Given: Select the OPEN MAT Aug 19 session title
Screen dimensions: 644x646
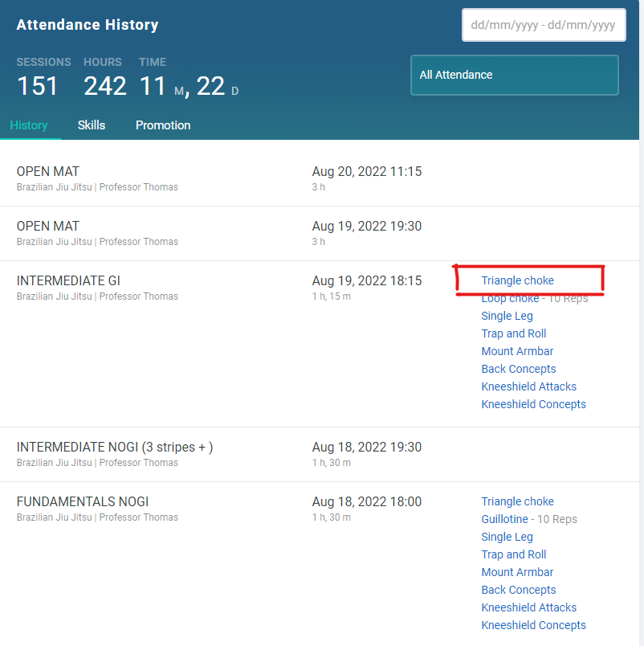Looking at the screenshot, I should click(x=47, y=227).
